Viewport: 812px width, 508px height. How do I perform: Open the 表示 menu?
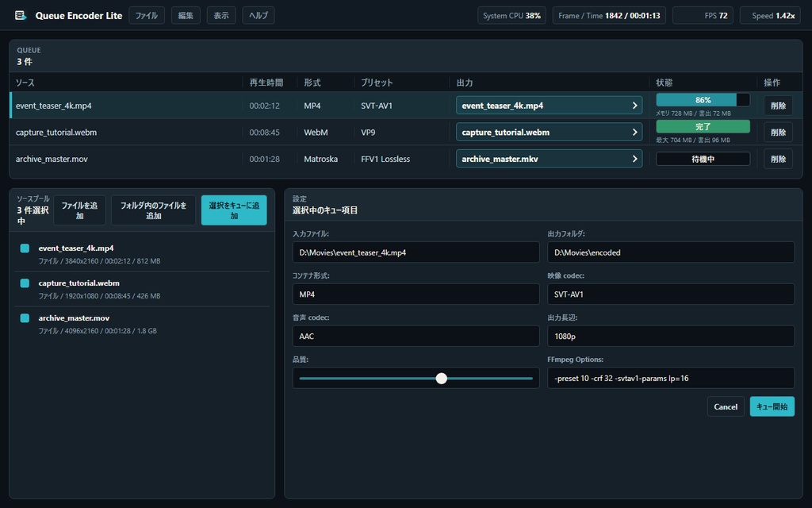click(221, 16)
